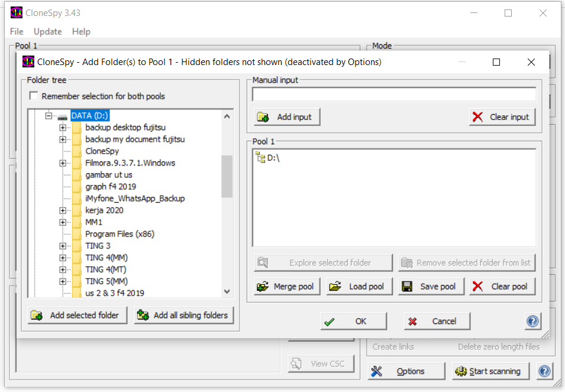Select us 2 & 3 f4 2019 folder
The width and height of the screenshot is (565, 392).
(x=115, y=293)
